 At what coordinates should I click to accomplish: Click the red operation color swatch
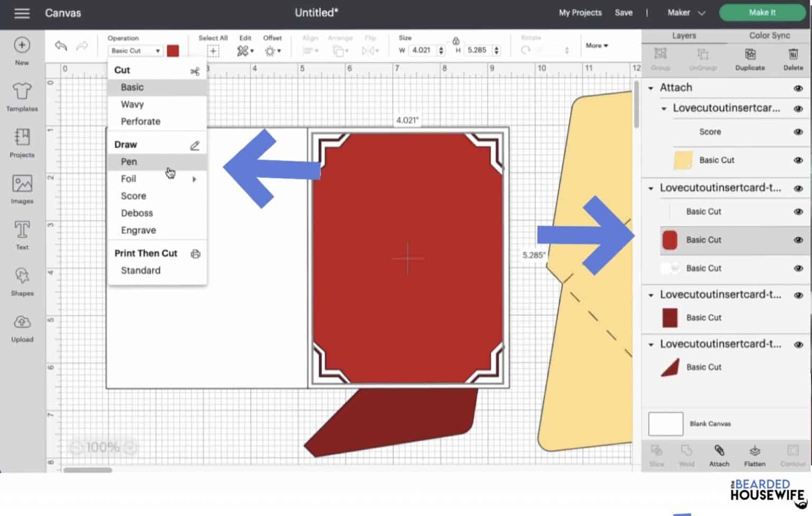pos(173,51)
